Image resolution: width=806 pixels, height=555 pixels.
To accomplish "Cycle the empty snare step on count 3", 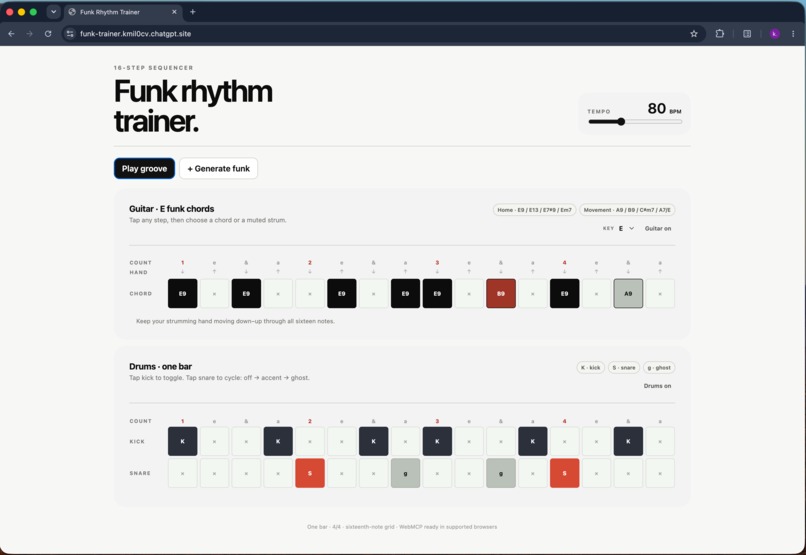I will click(437, 473).
